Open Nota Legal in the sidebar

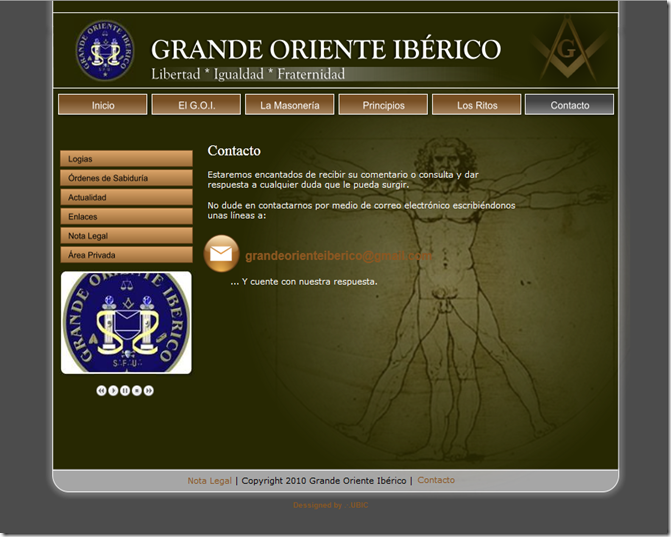click(x=126, y=236)
